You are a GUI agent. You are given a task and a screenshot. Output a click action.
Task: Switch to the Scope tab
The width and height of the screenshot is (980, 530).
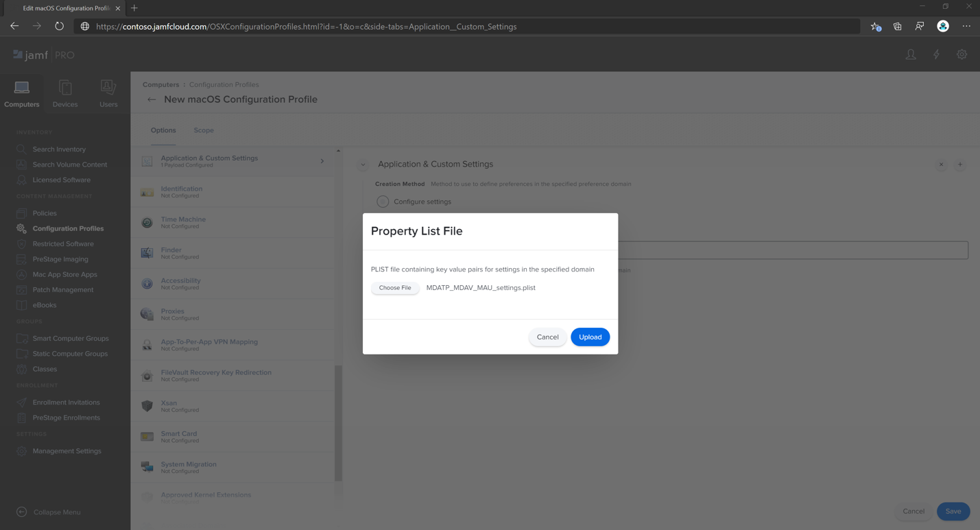tap(204, 130)
